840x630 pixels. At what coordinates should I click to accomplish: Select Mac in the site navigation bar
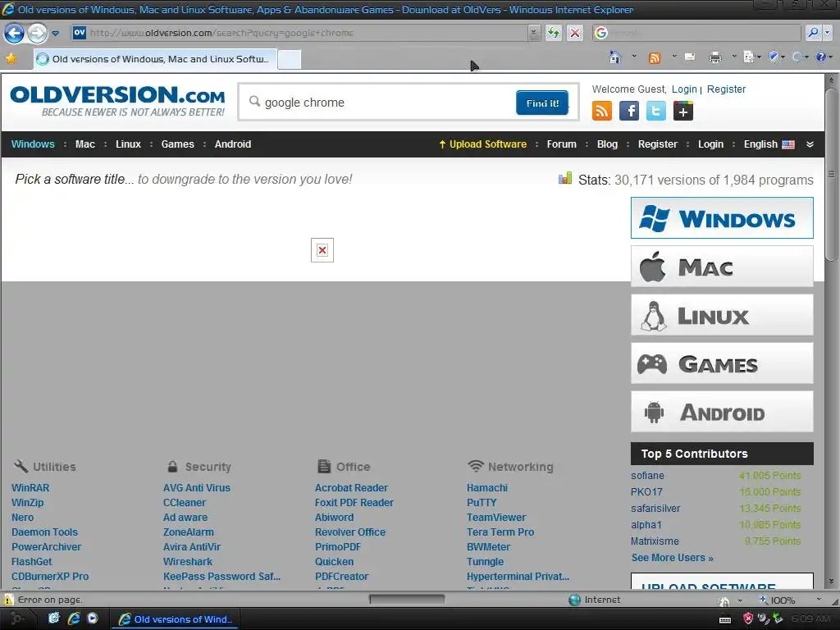click(85, 144)
